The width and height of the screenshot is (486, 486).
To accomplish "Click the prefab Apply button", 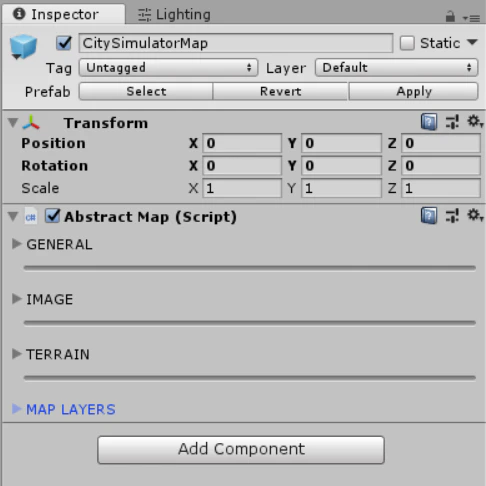I will [x=413, y=91].
